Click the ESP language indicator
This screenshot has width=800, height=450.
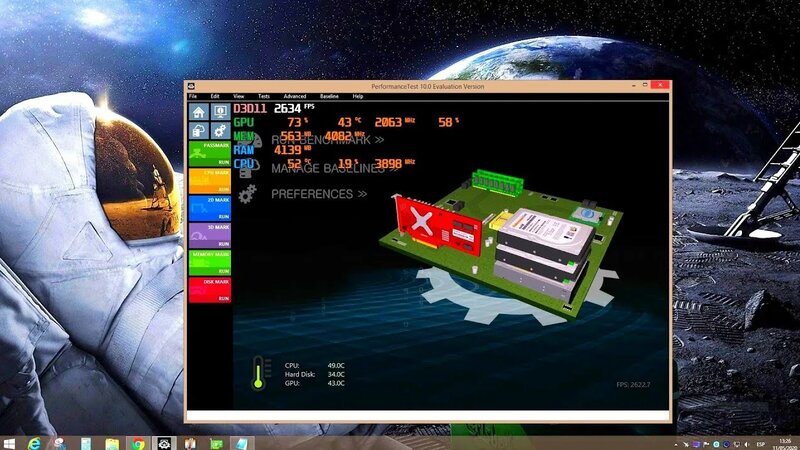761,444
